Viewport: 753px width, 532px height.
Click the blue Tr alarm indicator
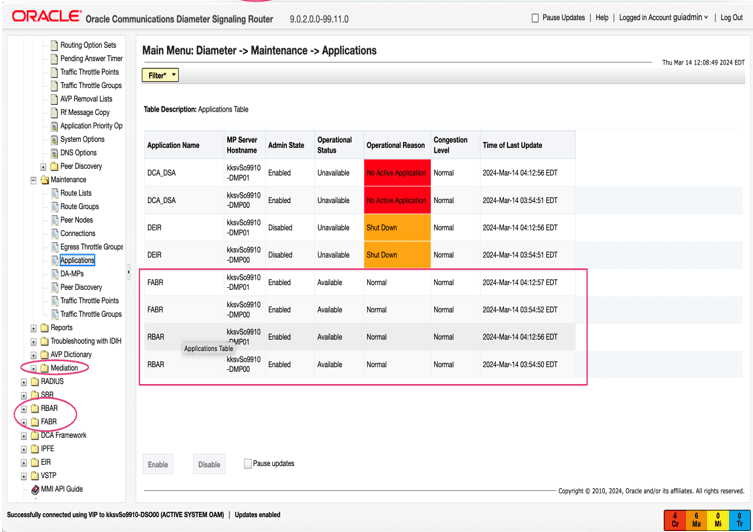click(740, 520)
